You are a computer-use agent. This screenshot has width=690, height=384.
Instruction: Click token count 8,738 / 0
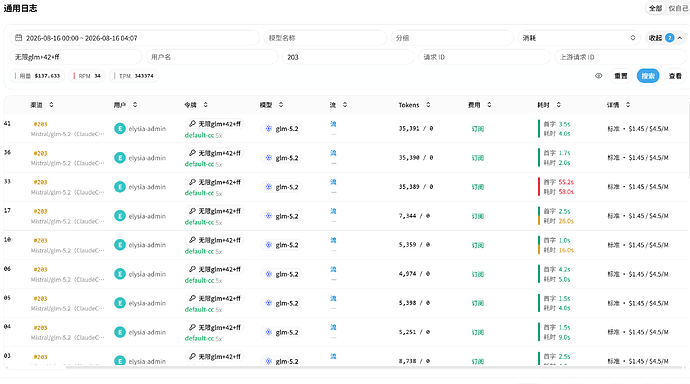[x=414, y=361]
